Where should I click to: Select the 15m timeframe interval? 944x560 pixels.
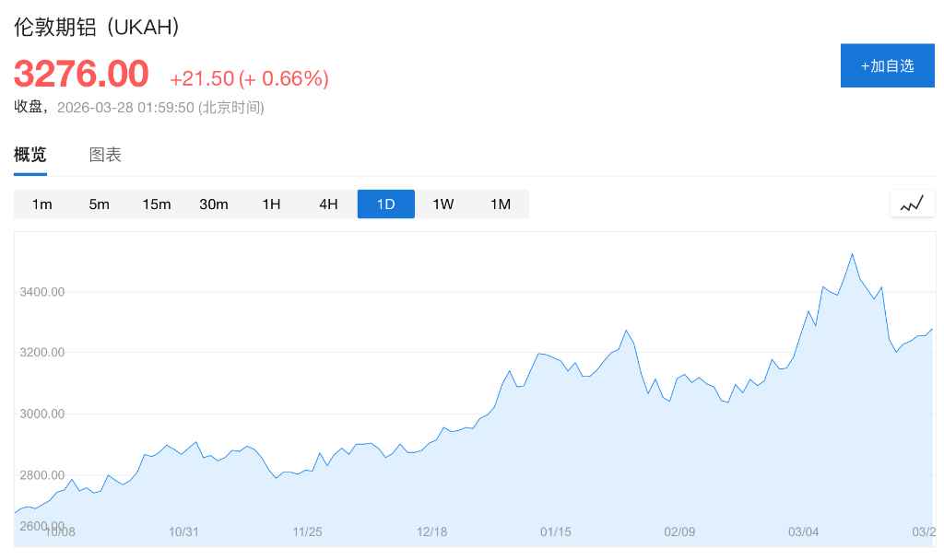157,204
